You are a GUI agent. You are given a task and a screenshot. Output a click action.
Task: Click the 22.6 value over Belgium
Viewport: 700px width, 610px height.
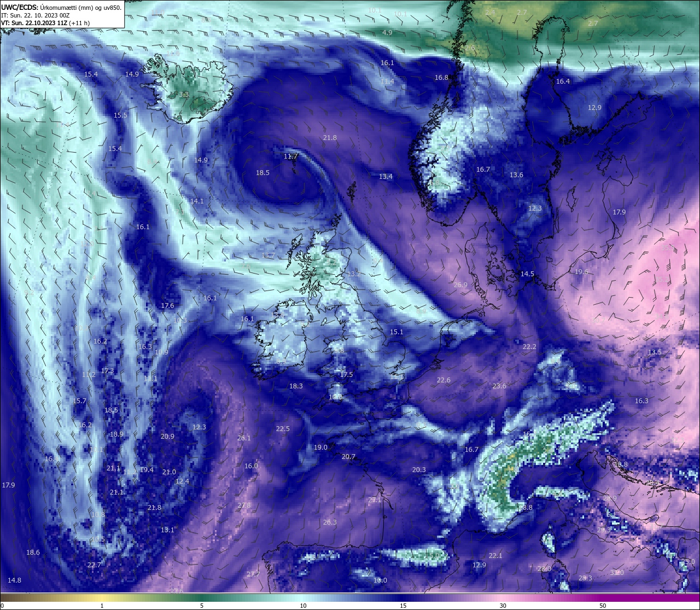click(x=444, y=380)
